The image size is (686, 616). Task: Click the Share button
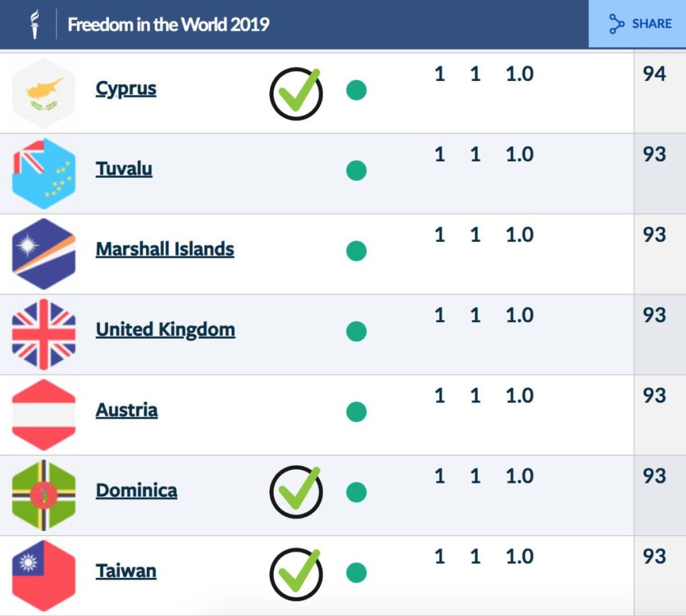pos(638,23)
